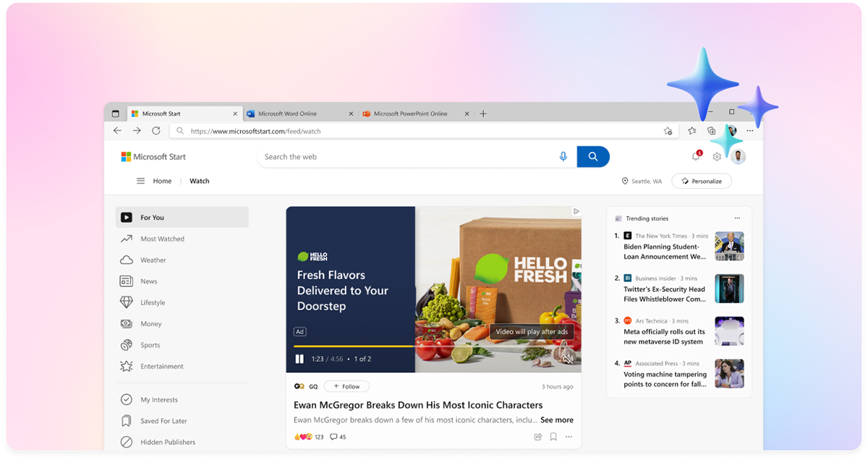Open My Interests in the sidebar

[182, 399]
